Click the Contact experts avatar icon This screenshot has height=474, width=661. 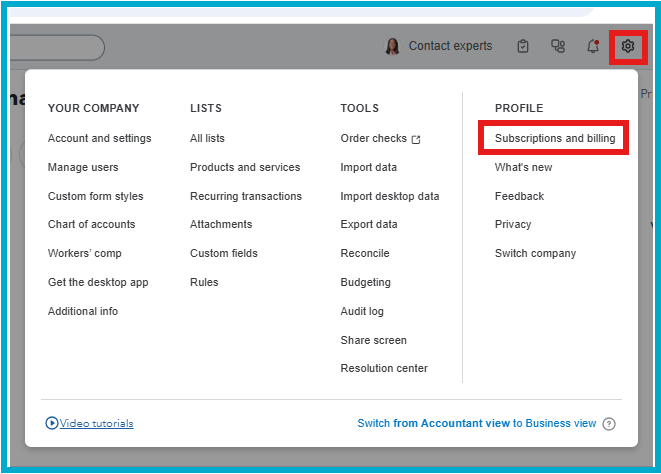coord(392,46)
